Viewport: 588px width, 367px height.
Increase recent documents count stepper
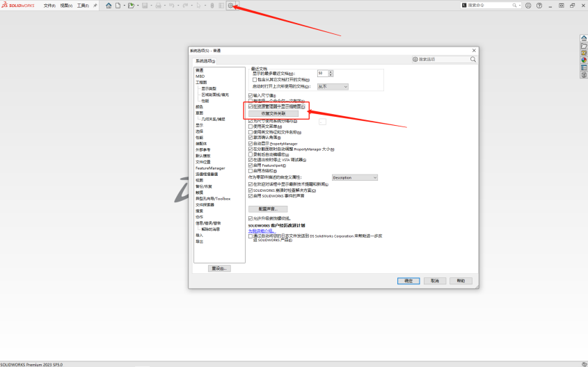(x=331, y=72)
